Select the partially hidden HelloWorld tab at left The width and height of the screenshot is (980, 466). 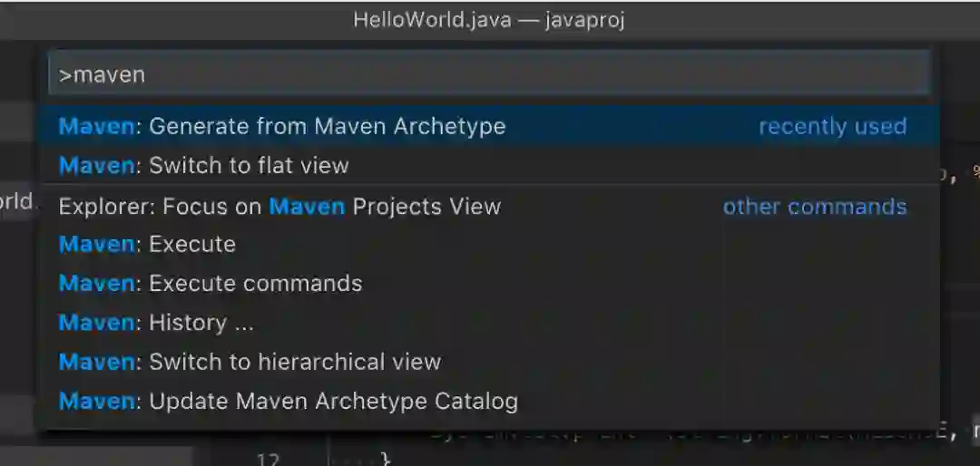pyautogui.click(x=17, y=202)
